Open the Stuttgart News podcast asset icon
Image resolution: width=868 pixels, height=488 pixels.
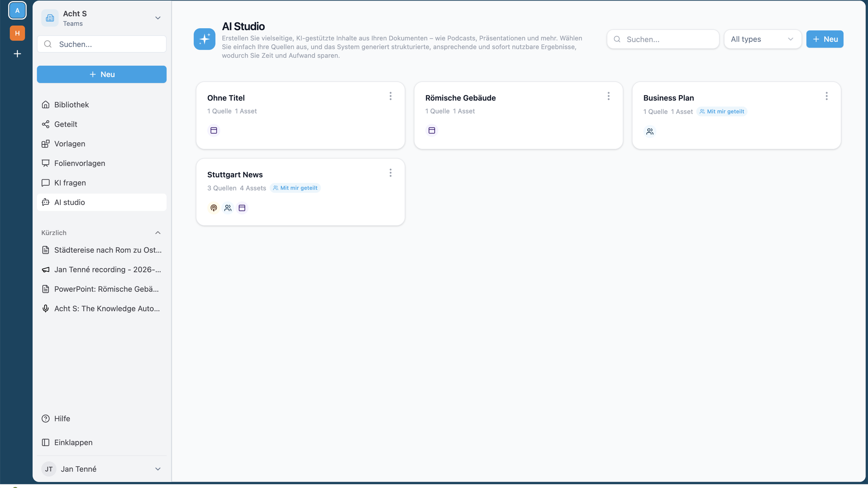click(x=214, y=208)
